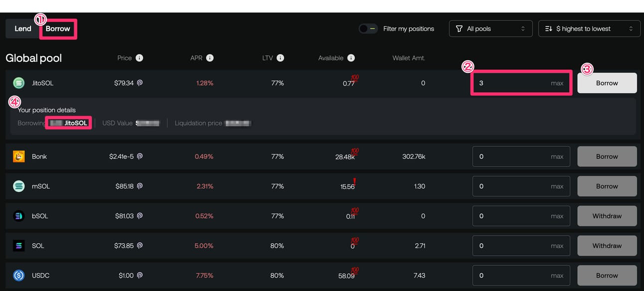Viewport: 644px width, 291px height.
Task: Click the info icon beside Available
Action: tap(351, 58)
